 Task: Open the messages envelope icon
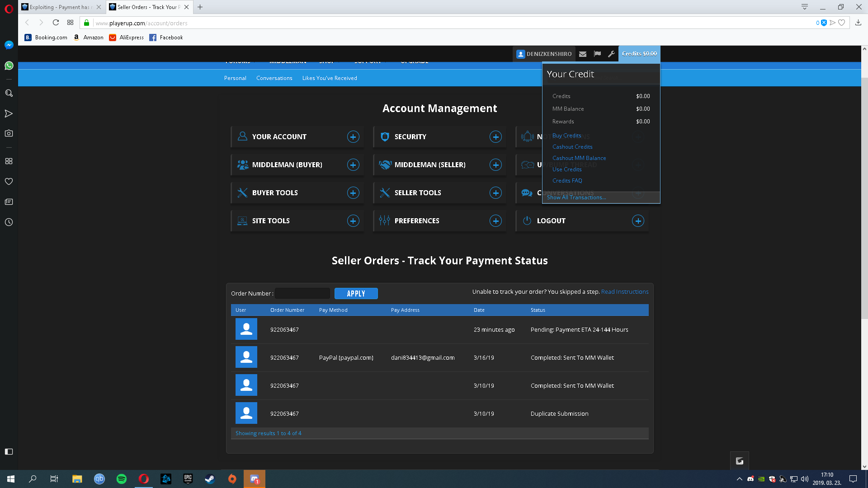(583, 54)
